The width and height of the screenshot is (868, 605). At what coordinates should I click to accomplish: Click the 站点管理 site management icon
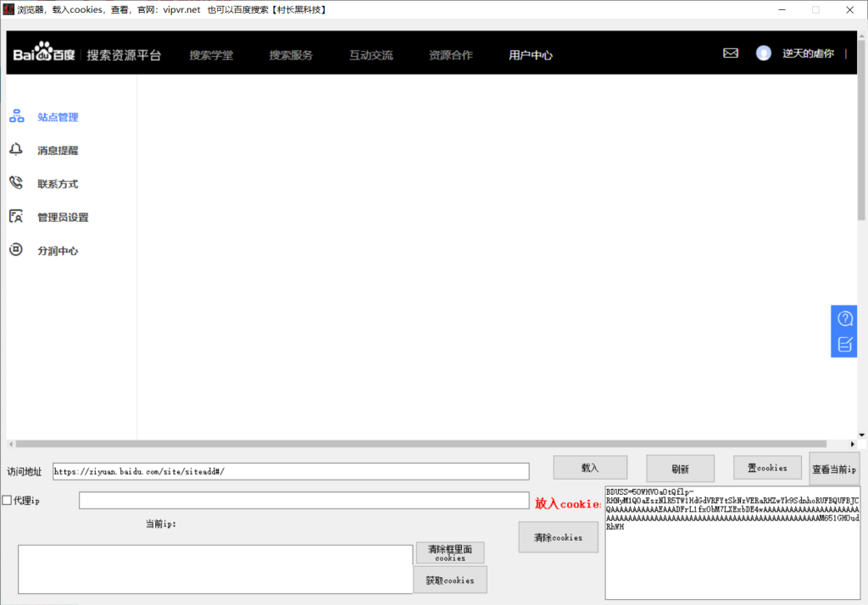[x=17, y=117]
